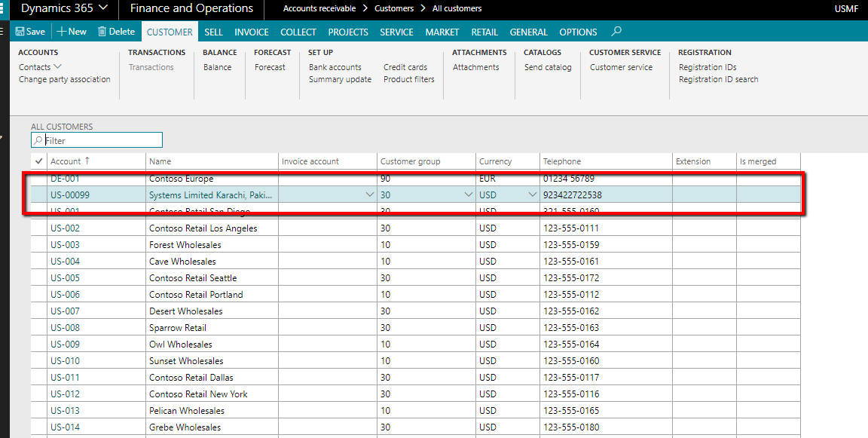
Task: Open search via the ribbon magnifying glass icon
Action: pyautogui.click(x=616, y=32)
